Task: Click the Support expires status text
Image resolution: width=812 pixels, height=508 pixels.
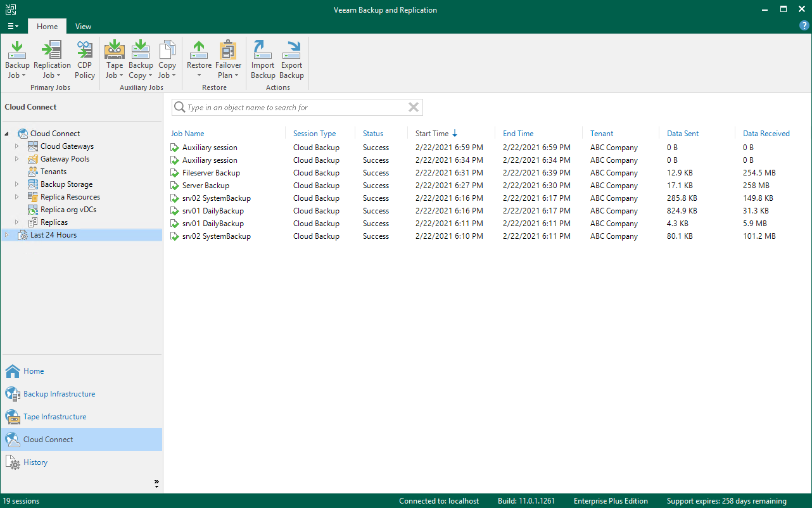Action: [726, 501]
